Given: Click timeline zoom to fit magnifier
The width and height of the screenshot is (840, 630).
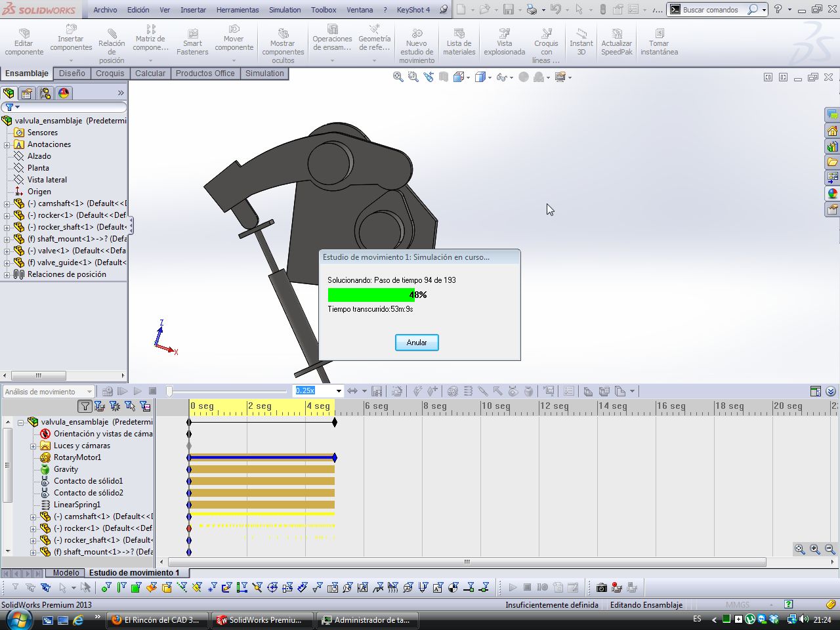Looking at the screenshot, I should coord(799,549).
